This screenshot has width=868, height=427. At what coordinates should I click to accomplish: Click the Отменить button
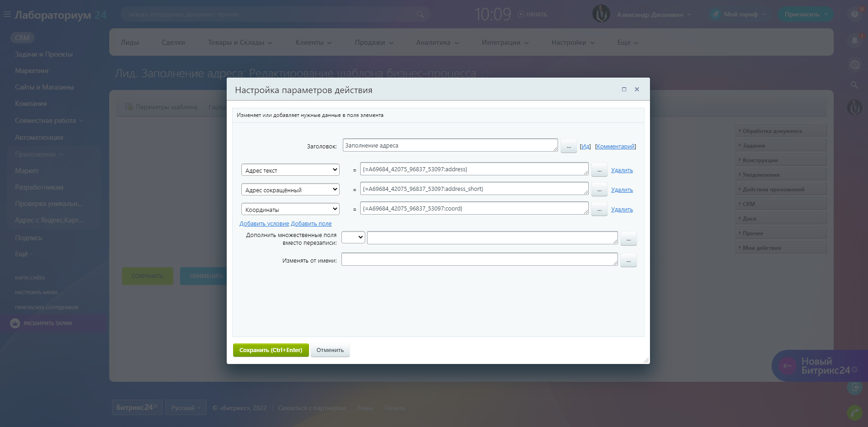pos(330,350)
